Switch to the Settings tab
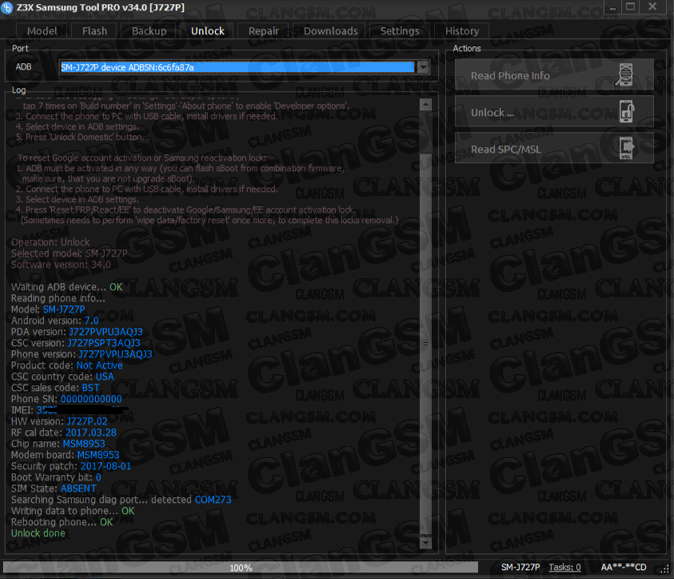This screenshot has width=674, height=579. coord(399,31)
